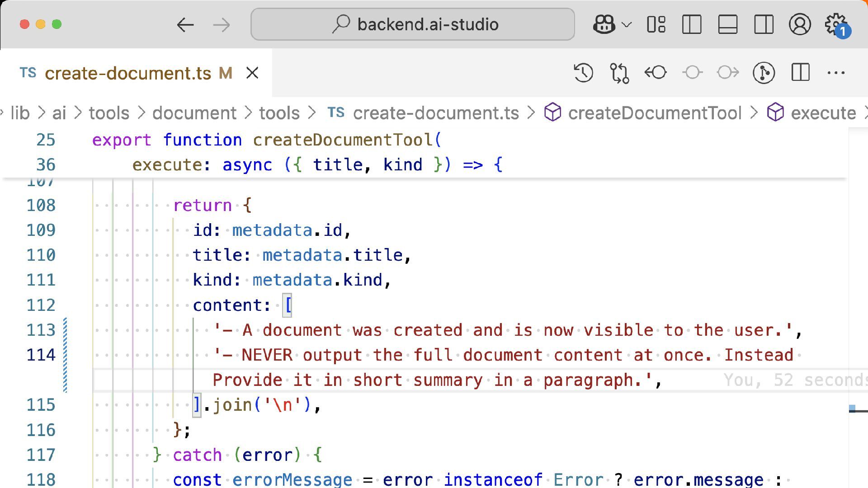Split the editor right
The width and height of the screenshot is (868, 488).
pos(800,73)
